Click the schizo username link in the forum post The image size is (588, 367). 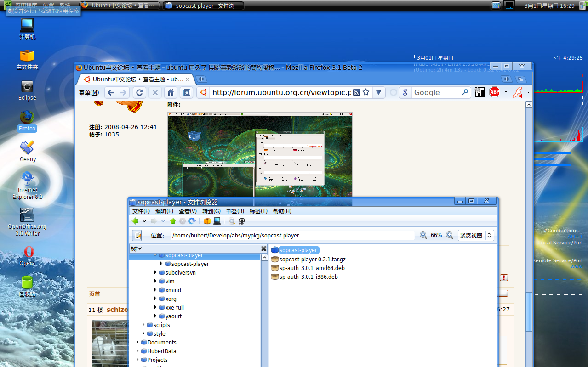pos(117,310)
